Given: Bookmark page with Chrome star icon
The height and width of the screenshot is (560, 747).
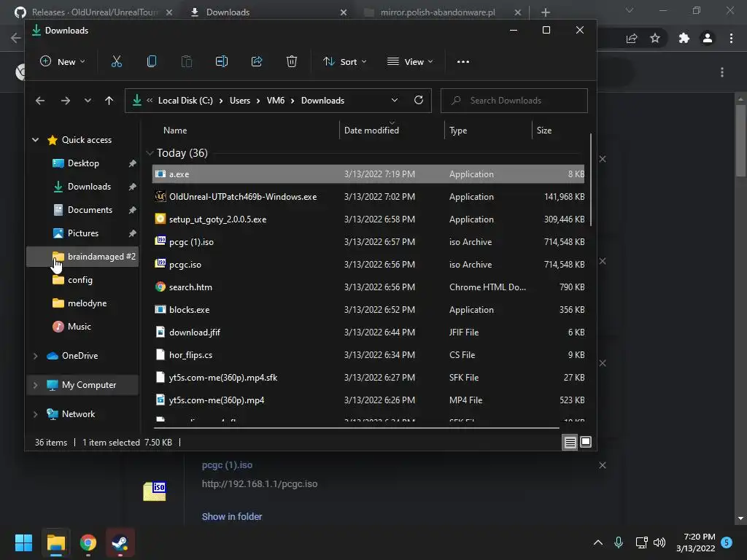Looking at the screenshot, I should 655,38.
